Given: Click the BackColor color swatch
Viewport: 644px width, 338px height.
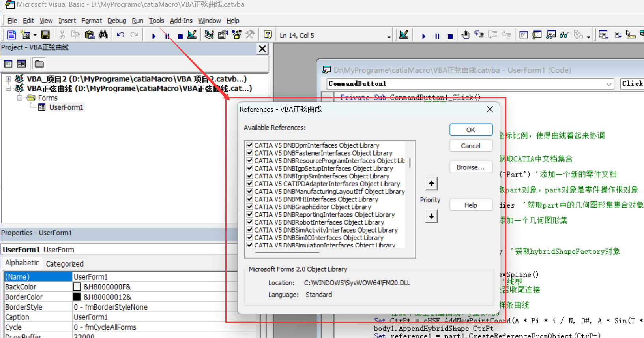Looking at the screenshot, I should 77,287.
